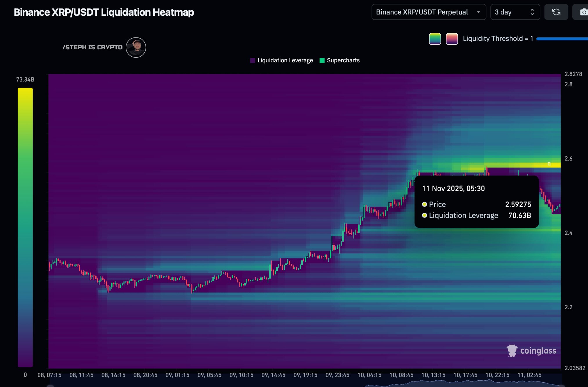Screen dimensions: 588x387
Task: Click the lower stepper arrow beside 3 day
Action: click(x=532, y=14)
